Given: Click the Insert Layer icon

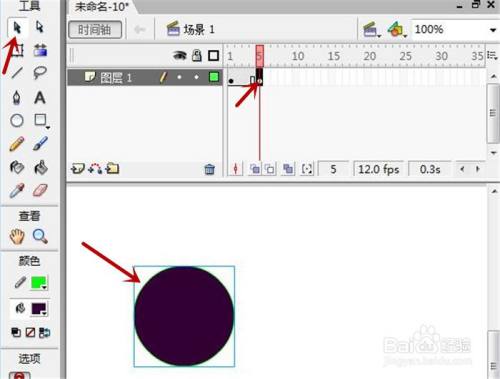Looking at the screenshot, I should pyautogui.click(x=77, y=169).
